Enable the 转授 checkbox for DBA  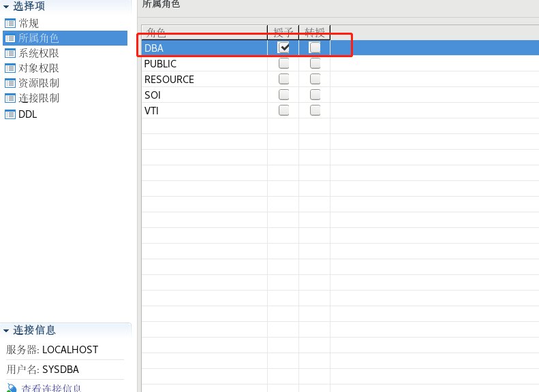(315, 48)
